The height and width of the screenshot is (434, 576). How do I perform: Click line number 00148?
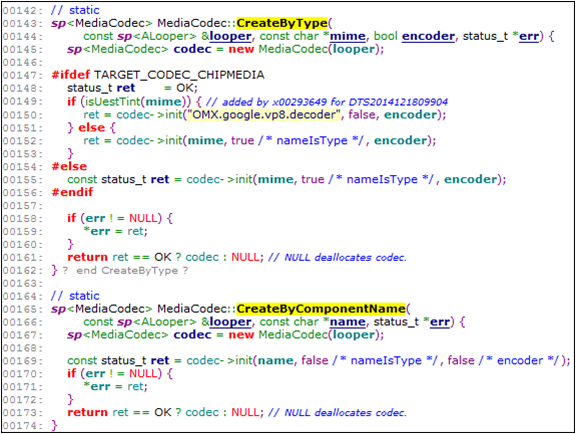pyautogui.click(x=23, y=88)
